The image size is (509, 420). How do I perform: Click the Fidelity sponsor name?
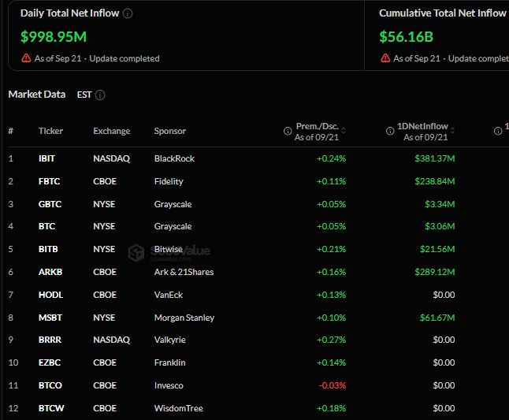click(169, 181)
